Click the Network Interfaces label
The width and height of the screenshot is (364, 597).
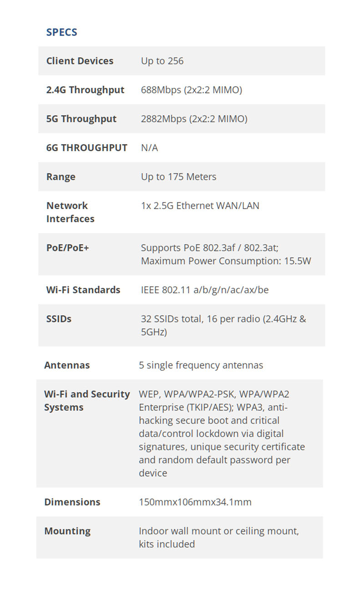click(x=70, y=212)
